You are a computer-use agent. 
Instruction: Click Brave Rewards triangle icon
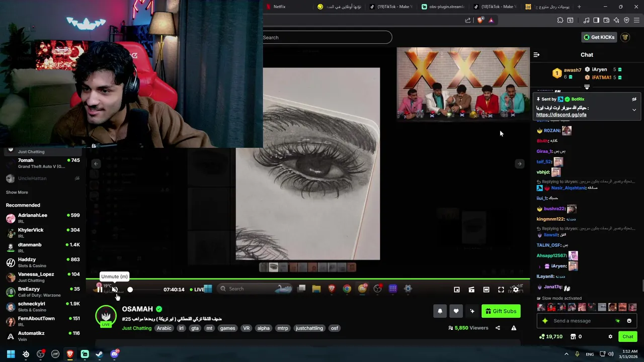click(492, 20)
